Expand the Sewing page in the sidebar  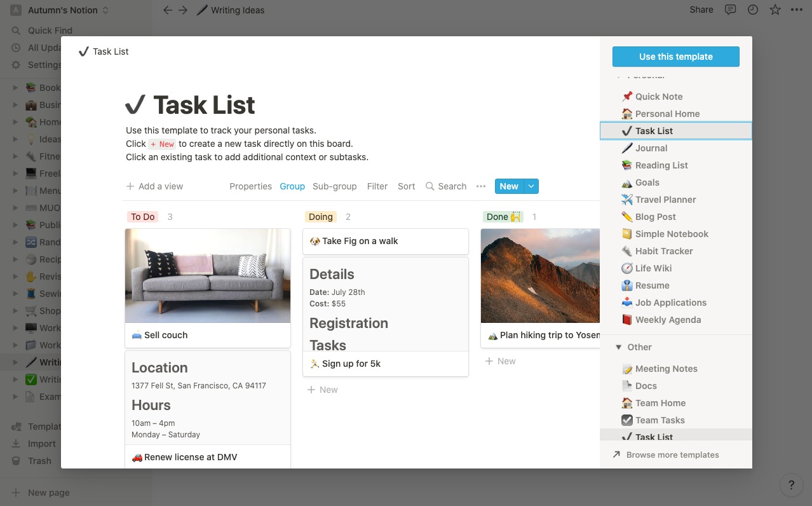(x=15, y=294)
